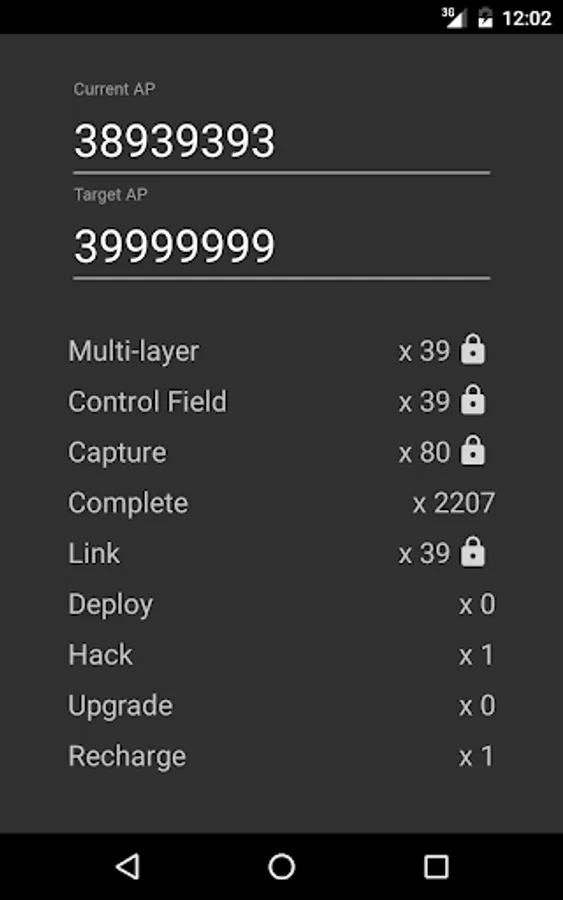Tap the recent apps square icon

point(436,866)
